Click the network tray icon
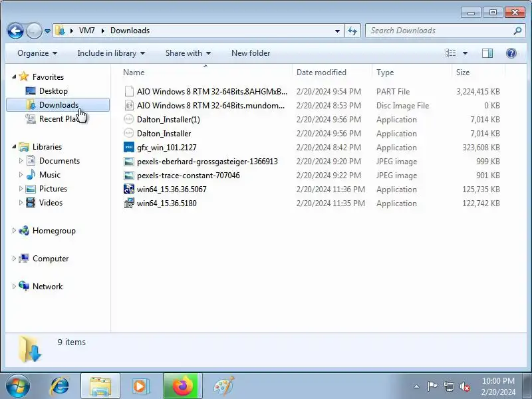532x399 pixels. (x=449, y=386)
